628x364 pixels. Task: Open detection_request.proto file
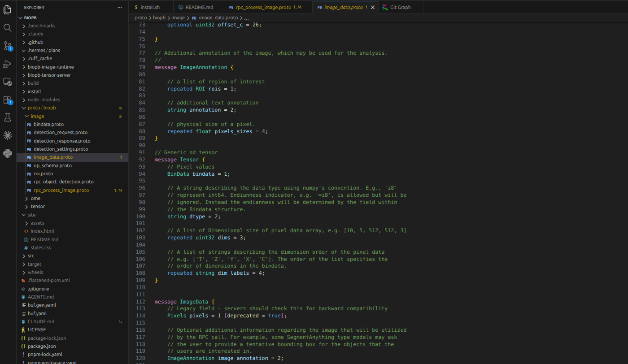coord(61,132)
